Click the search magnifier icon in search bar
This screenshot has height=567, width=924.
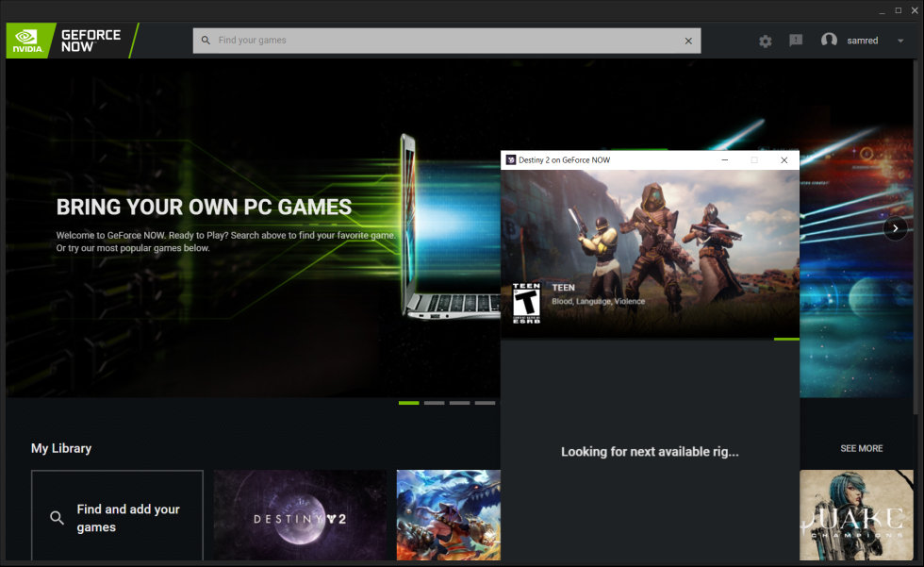(206, 40)
